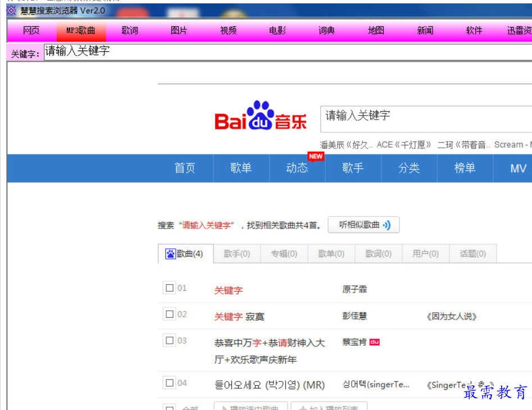
Task: Open the 软件 tab
Action: tap(474, 30)
